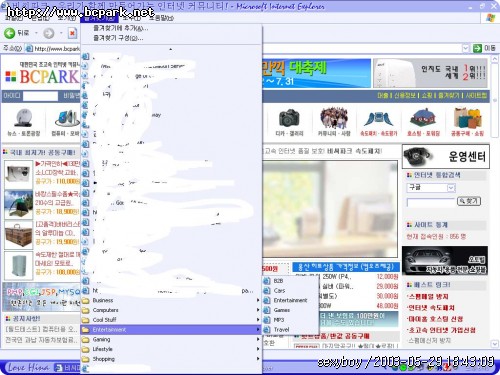This screenshot has width=500, height=375.
Task: Open the 초고속 인터넷 가입신청 link
Action: tap(441, 330)
